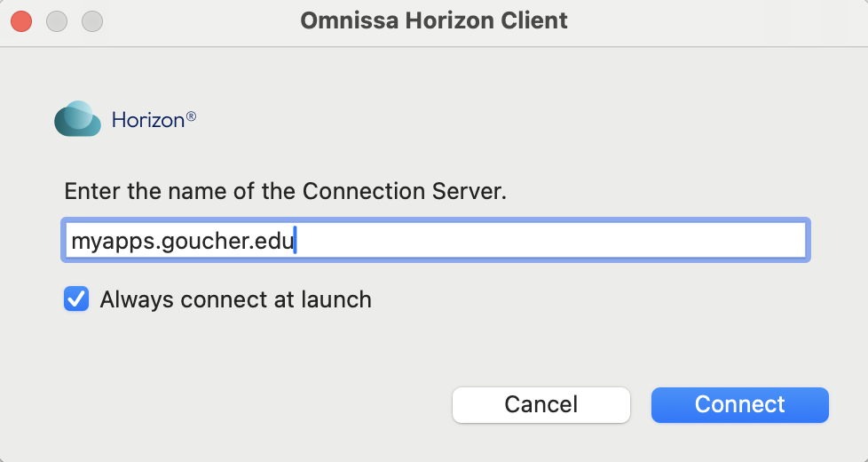The height and width of the screenshot is (462, 868).
Task: Close the window with the red button
Action: click(21, 20)
